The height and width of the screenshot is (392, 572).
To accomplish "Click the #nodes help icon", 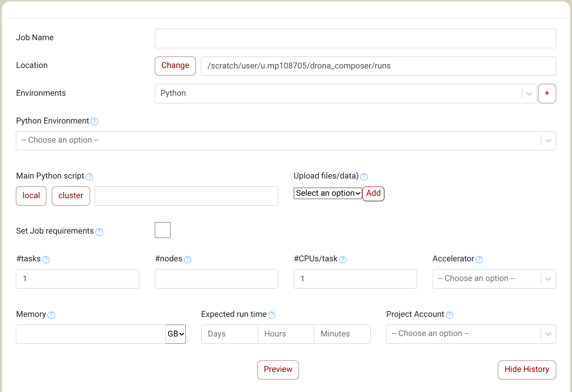I will 188,259.
